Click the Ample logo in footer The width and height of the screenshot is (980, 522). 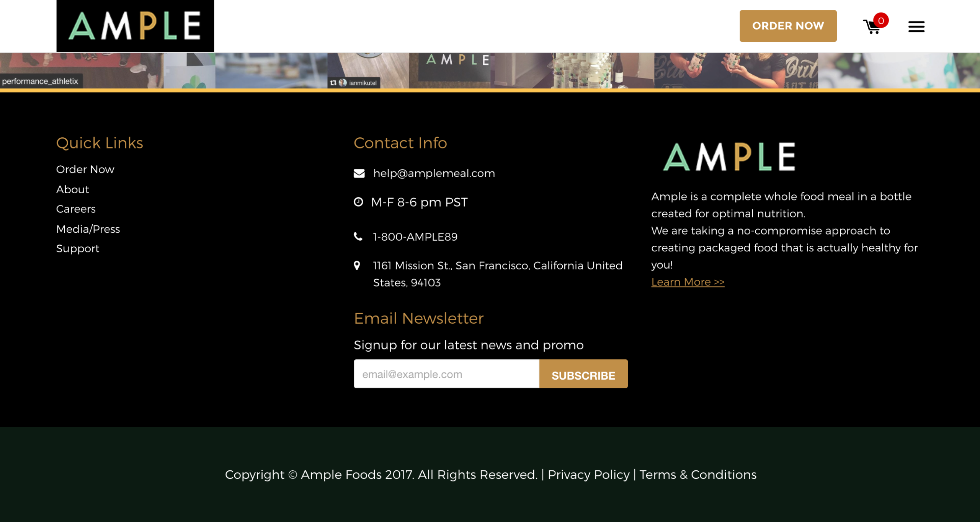click(x=729, y=157)
